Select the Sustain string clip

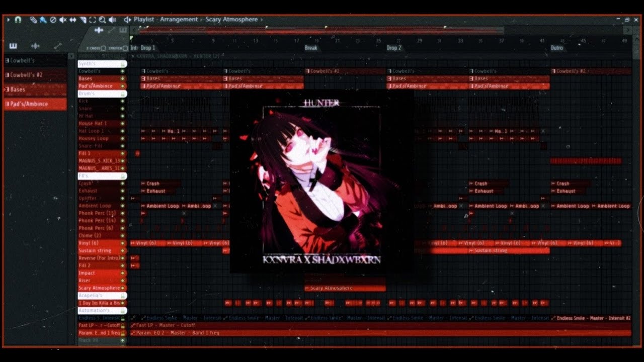click(509, 251)
